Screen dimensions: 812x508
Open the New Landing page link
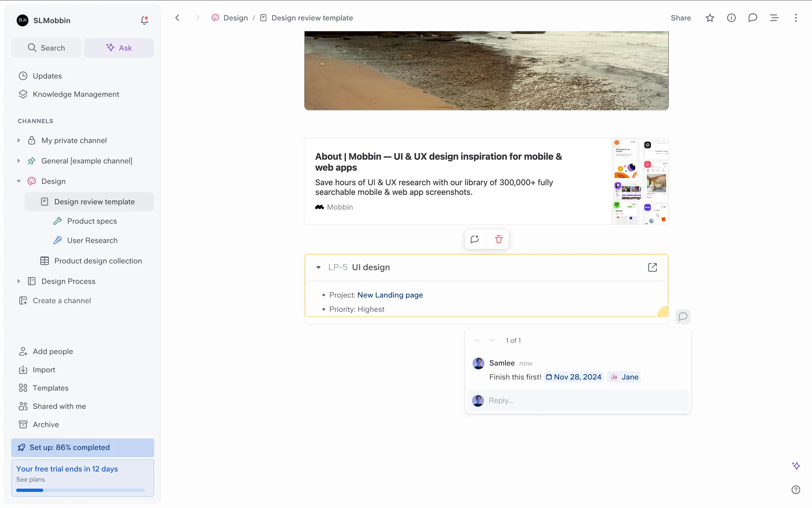390,295
